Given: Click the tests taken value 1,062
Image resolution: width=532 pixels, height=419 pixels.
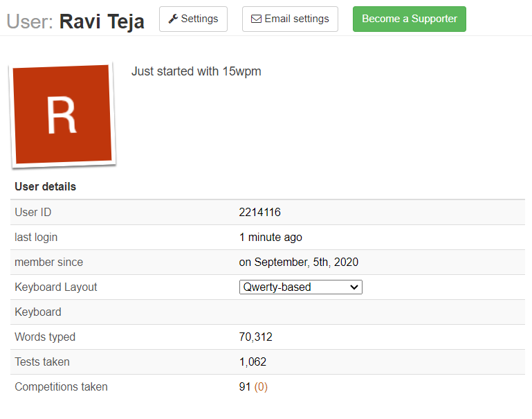Looking at the screenshot, I should [x=253, y=362].
